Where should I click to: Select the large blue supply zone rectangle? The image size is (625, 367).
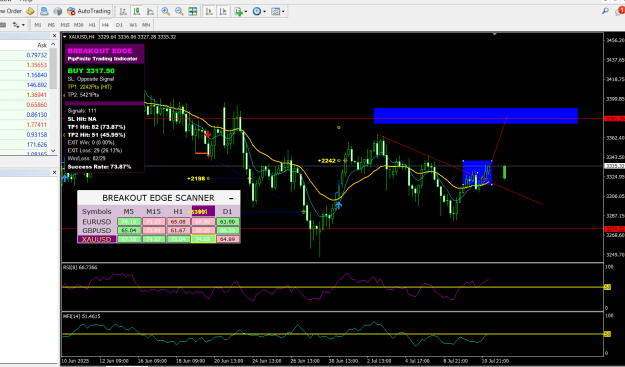pyautogui.click(x=476, y=116)
